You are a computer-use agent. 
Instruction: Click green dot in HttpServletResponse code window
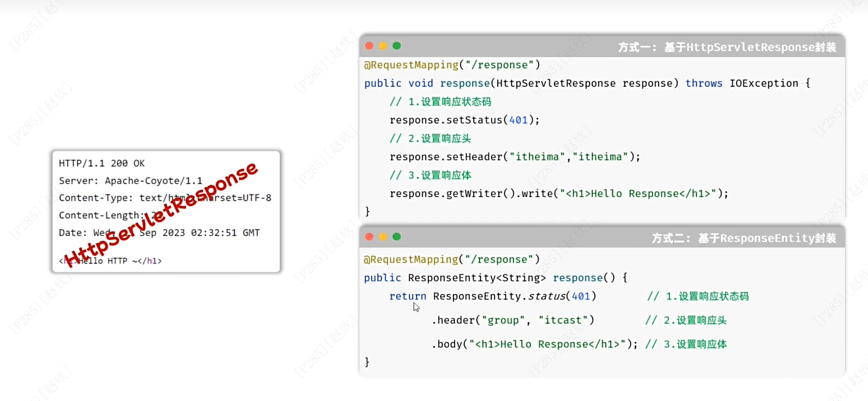(x=397, y=46)
